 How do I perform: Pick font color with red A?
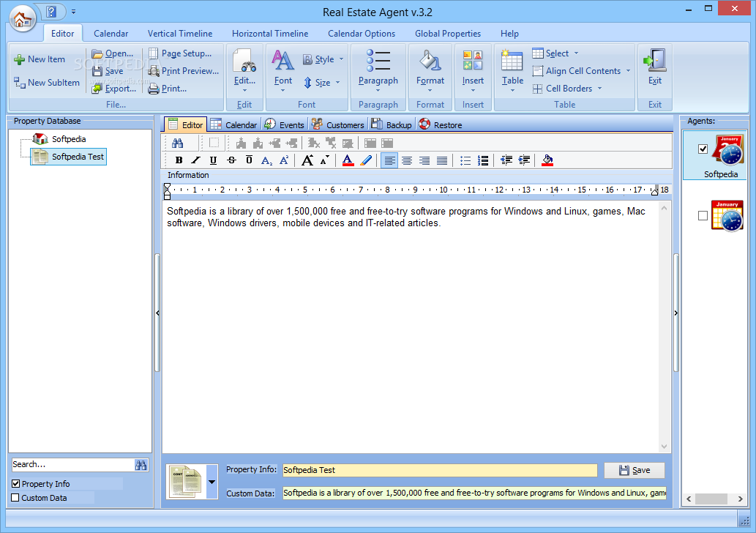click(348, 160)
